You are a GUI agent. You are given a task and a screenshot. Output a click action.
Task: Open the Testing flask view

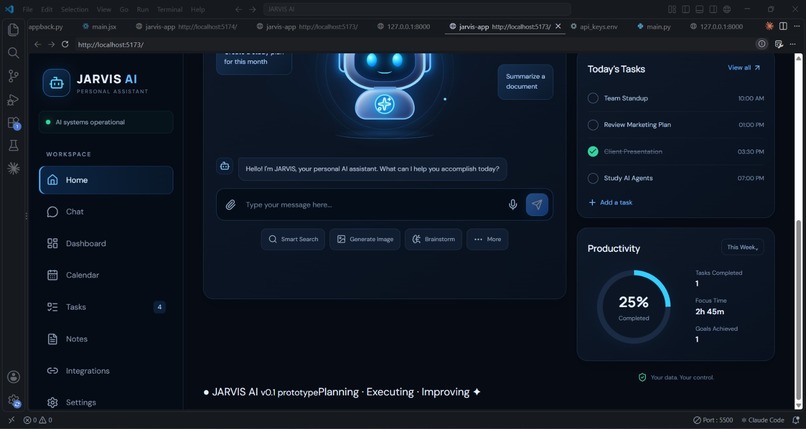point(13,146)
